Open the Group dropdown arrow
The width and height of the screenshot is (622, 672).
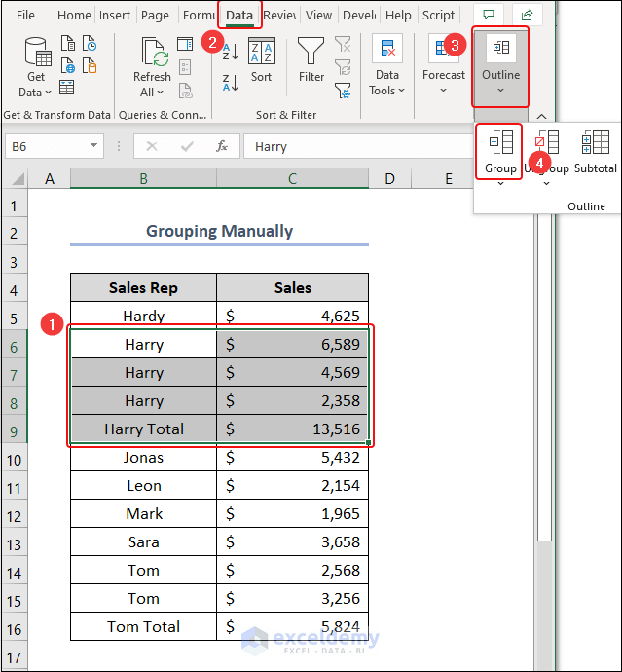500,184
